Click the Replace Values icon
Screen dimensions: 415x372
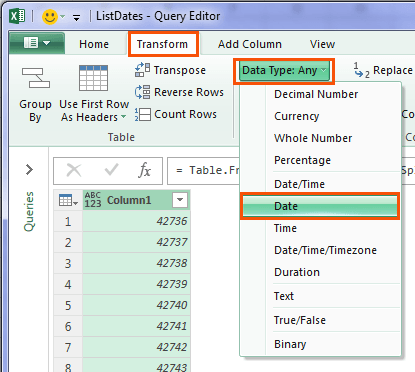pos(362,70)
